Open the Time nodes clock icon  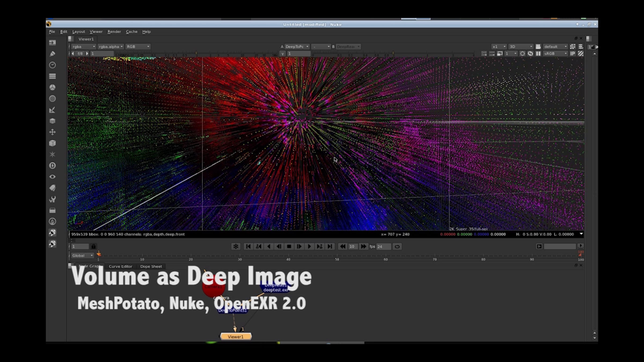coord(52,65)
